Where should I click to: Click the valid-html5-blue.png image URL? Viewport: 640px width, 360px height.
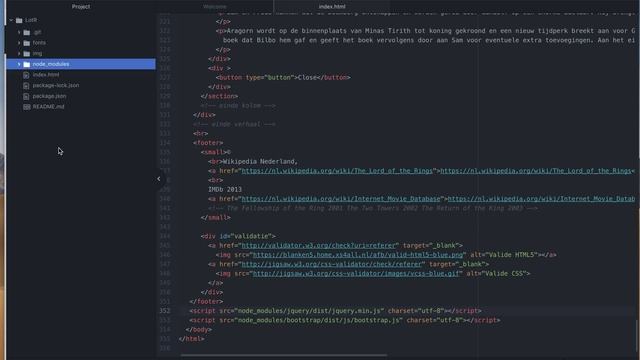pyautogui.click(x=358, y=255)
